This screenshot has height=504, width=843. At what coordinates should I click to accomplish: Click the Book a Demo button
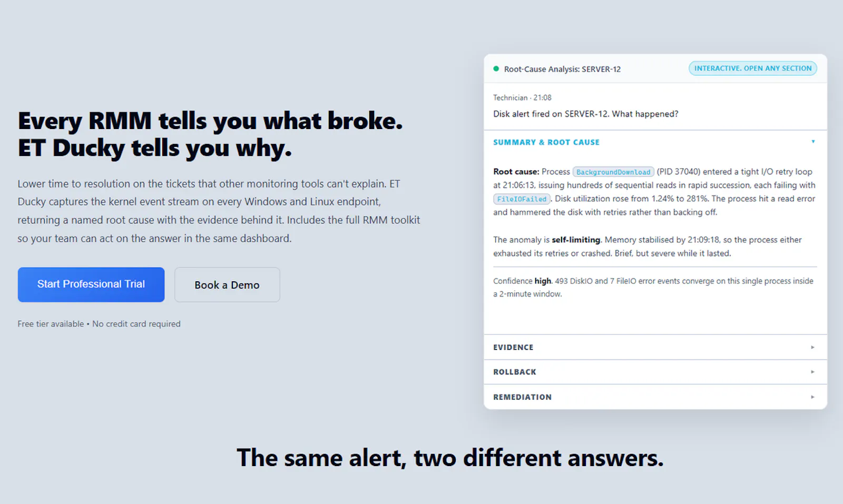point(227,285)
